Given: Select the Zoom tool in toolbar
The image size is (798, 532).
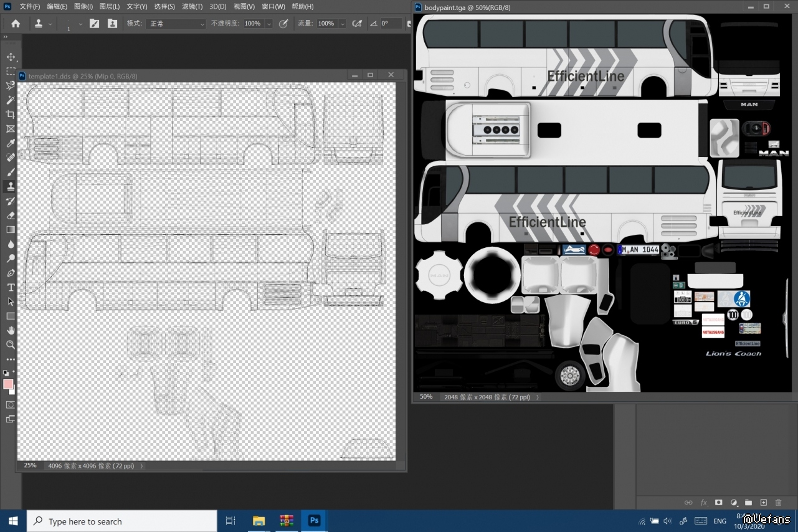Looking at the screenshot, I should click(x=11, y=344).
